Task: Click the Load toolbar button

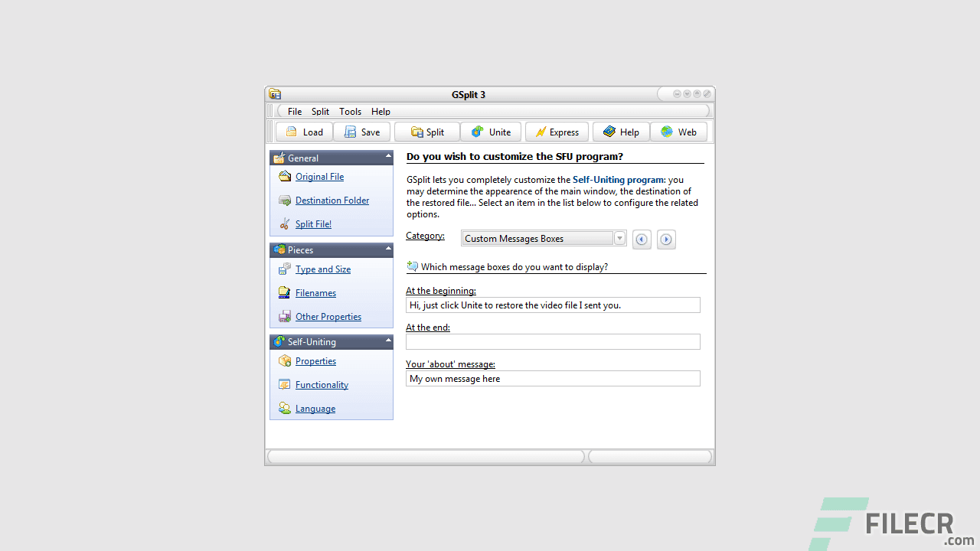Action: point(305,132)
